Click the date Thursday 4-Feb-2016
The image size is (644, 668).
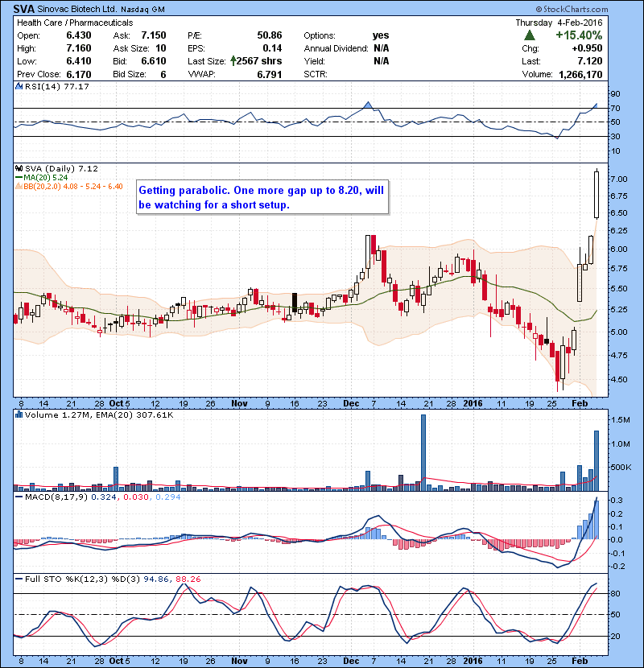coord(559,23)
